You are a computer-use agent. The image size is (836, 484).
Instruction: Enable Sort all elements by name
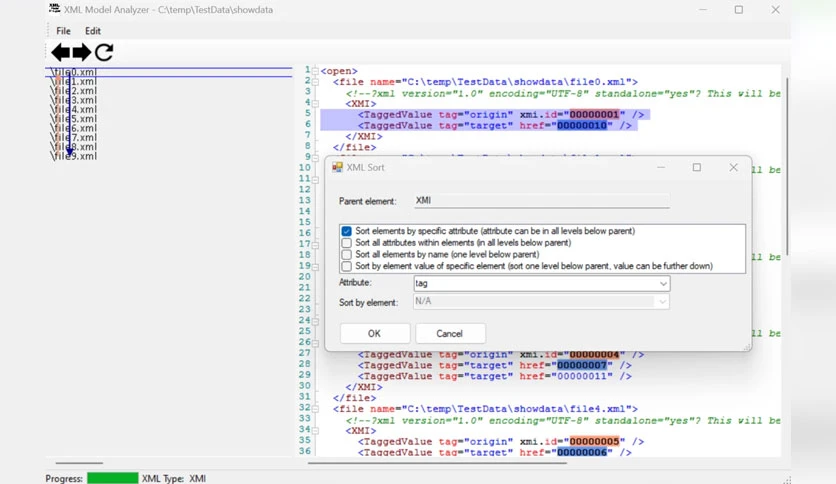coord(347,255)
